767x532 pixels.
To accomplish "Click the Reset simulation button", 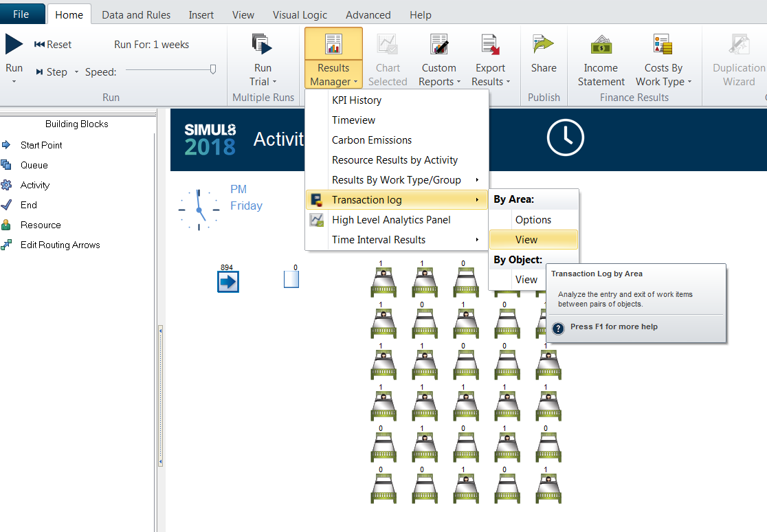I will point(53,45).
